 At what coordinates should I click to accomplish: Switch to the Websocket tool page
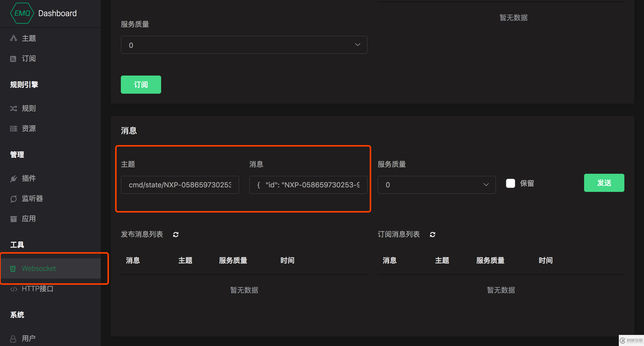[x=39, y=268]
